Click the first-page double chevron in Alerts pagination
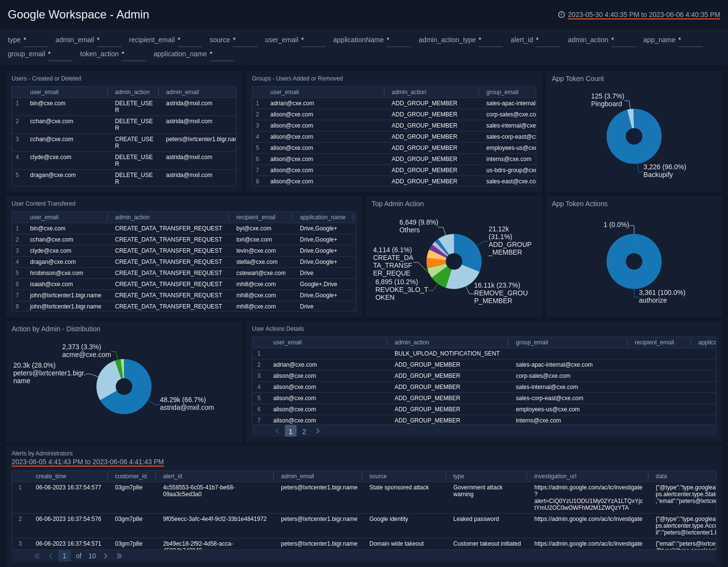This screenshot has width=728, height=567. 36,556
